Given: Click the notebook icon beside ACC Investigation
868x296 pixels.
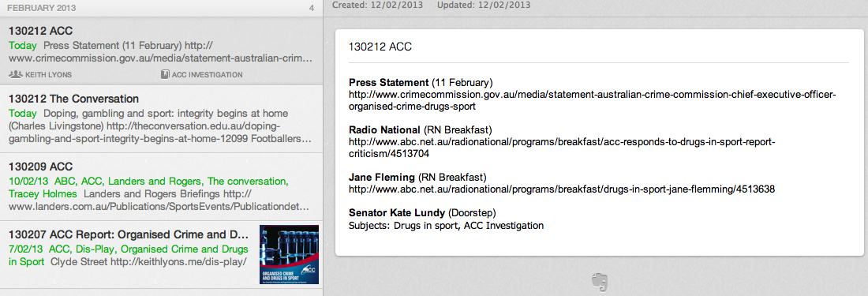Looking at the screenshot, I should tap(165, 74).
